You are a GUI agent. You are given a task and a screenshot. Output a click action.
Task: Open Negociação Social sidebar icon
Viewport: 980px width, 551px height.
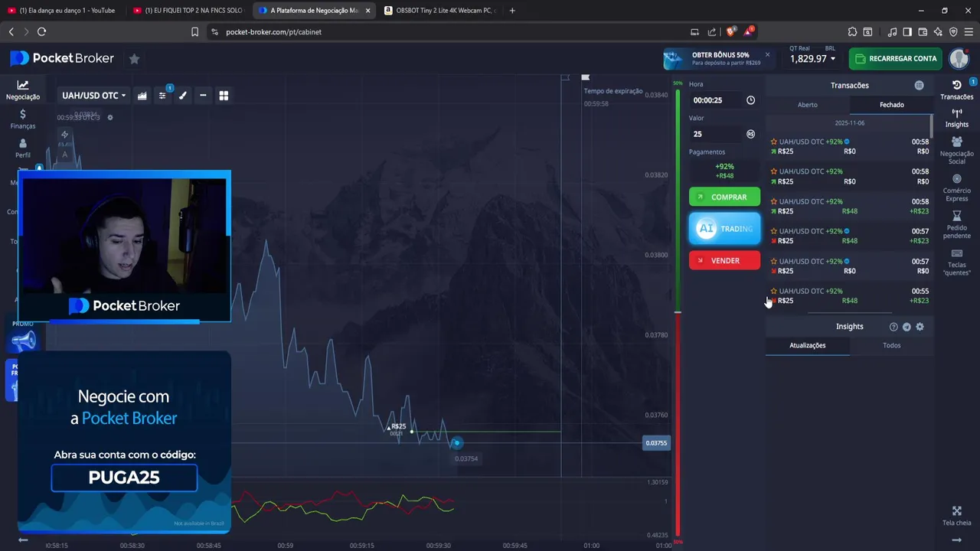point(957,150)
